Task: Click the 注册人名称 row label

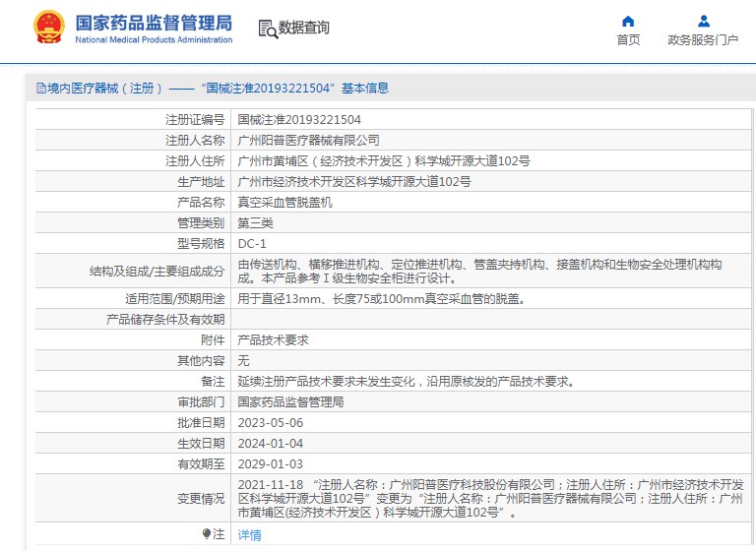Action: (x=195, y=141)
